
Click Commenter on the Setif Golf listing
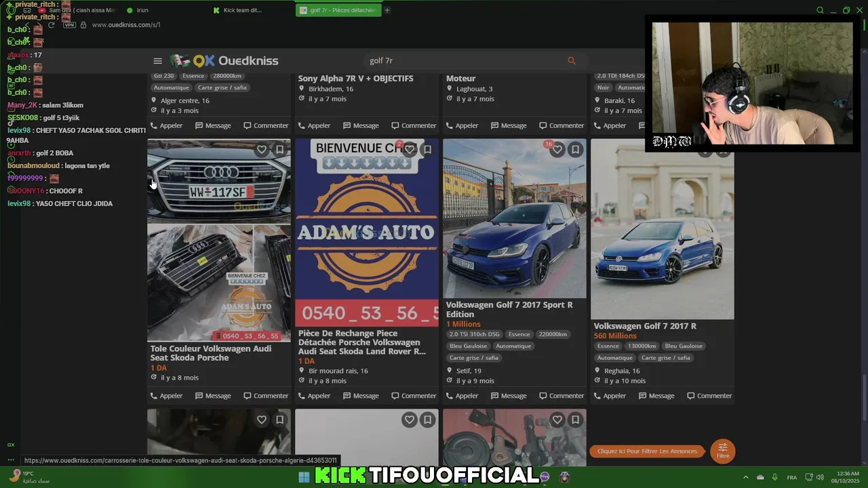point(561,396)
